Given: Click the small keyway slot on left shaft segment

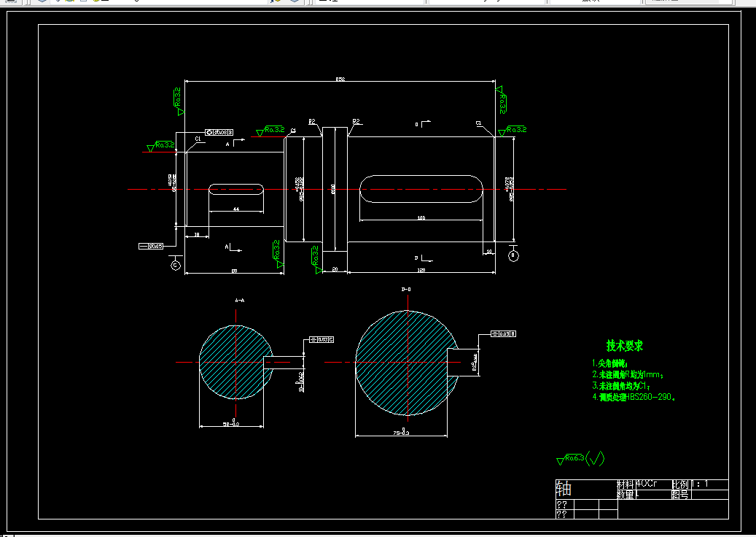Looking at the screenshot, I should (235, 189).
